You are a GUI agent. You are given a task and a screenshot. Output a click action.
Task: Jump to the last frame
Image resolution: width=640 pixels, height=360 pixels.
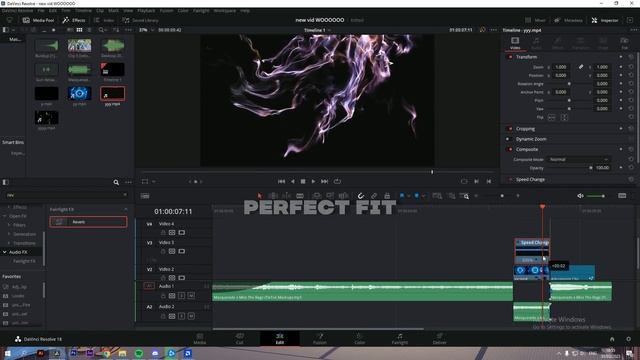[324, 181]
